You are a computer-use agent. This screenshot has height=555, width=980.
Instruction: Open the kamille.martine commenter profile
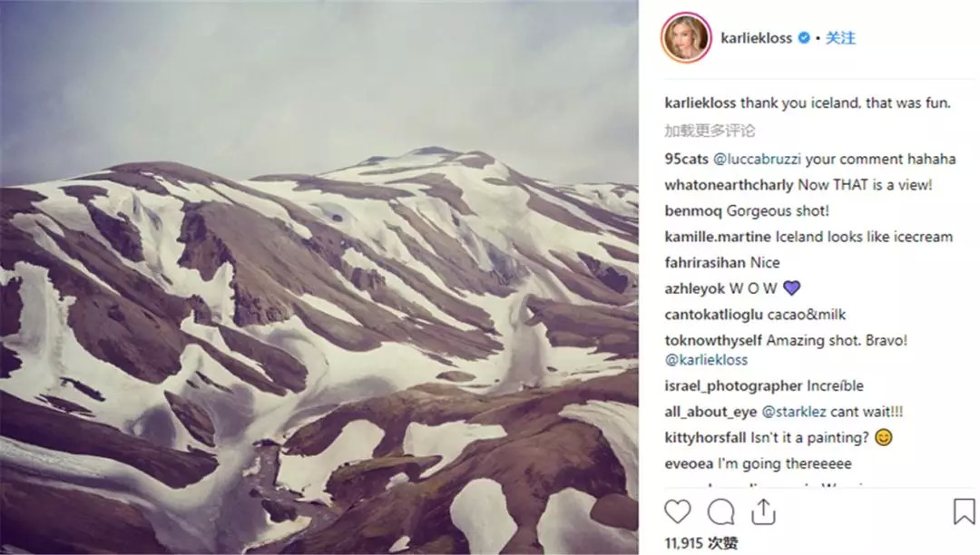[718, 238]
